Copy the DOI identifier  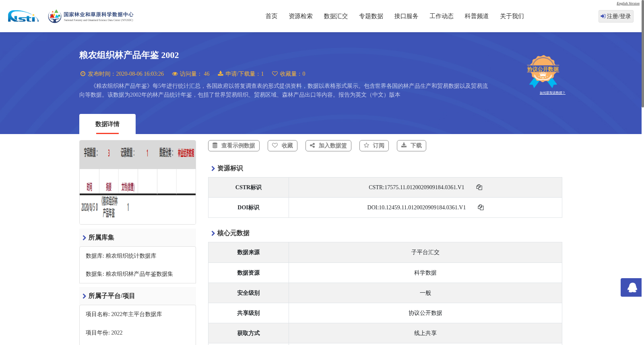click(x=481, y=207)
